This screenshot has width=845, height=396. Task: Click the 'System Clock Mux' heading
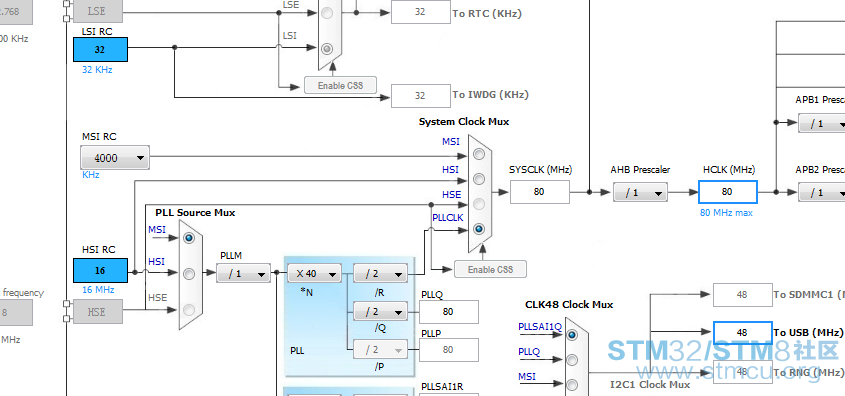point(464,122)
